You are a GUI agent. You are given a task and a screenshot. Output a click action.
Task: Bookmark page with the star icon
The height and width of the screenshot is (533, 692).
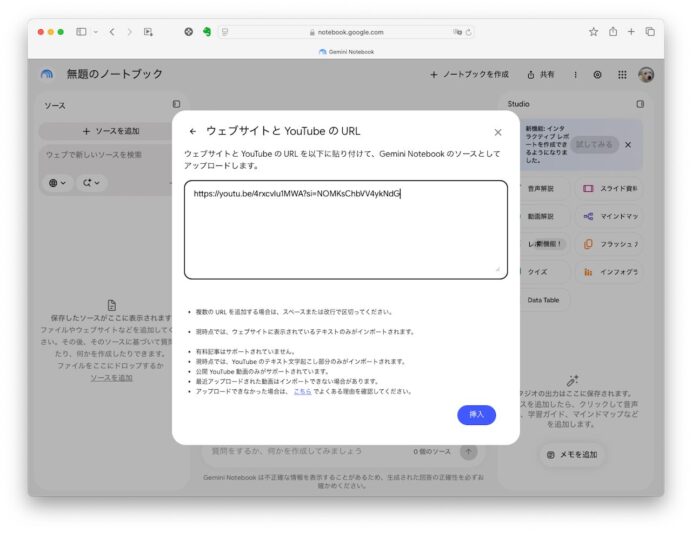click(x=593, y=32)
